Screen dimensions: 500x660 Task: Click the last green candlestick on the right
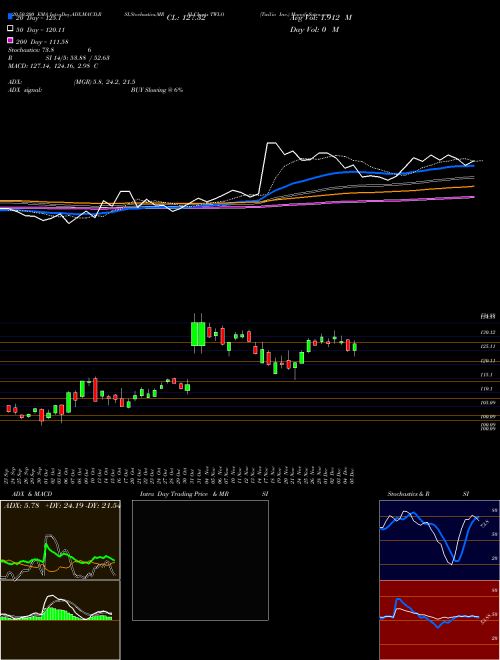click(355, 347)
